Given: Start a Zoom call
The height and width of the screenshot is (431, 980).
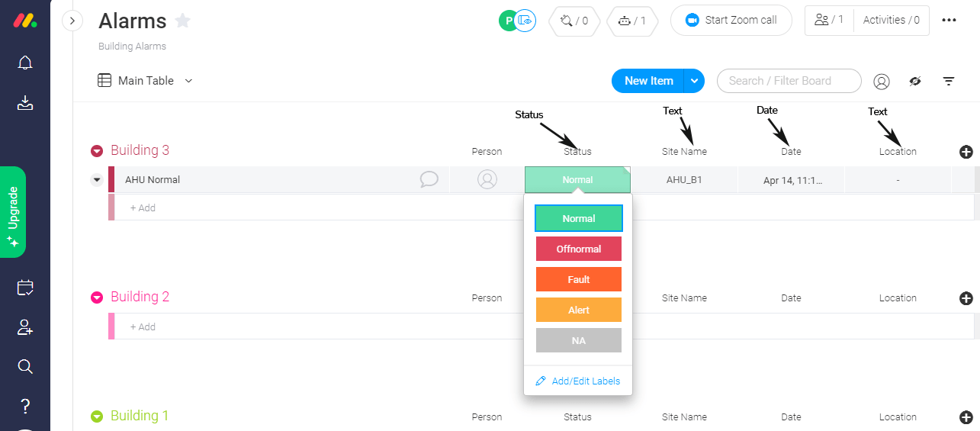Looking at the screenshot, I should click(x=731, y=21).
